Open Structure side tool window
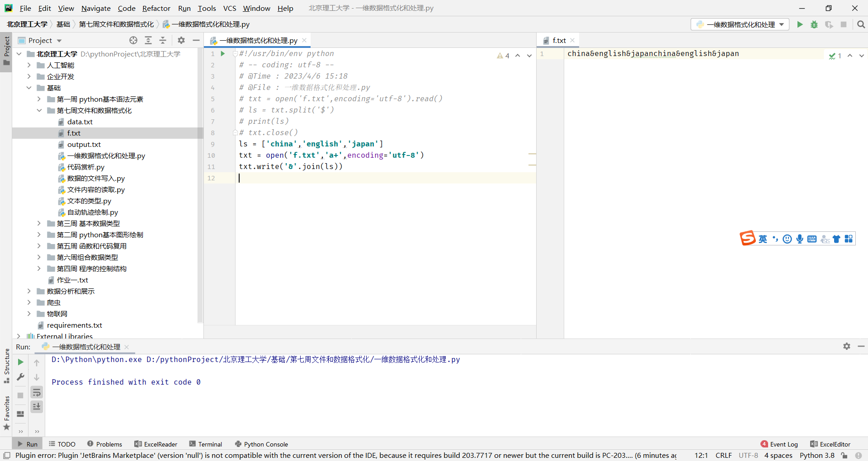This screenshot has width=868, height=461. [6, 366]
